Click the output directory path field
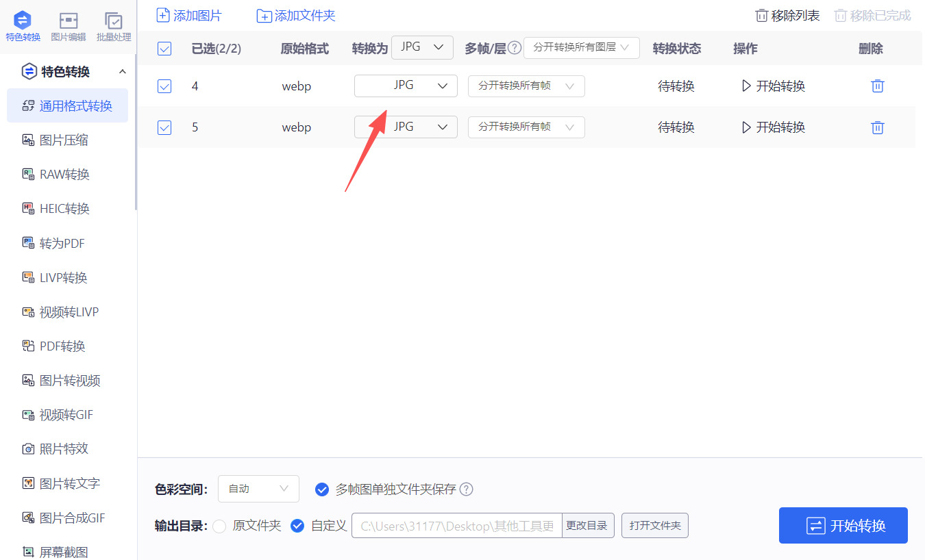925x560 pixels. pyautogui.click(x=457, y=526)
